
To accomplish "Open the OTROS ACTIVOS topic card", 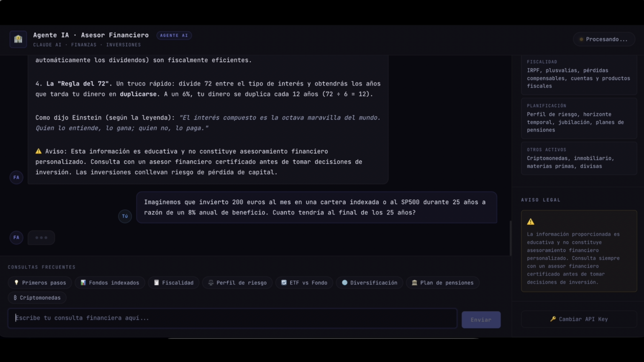I will 579,158.
